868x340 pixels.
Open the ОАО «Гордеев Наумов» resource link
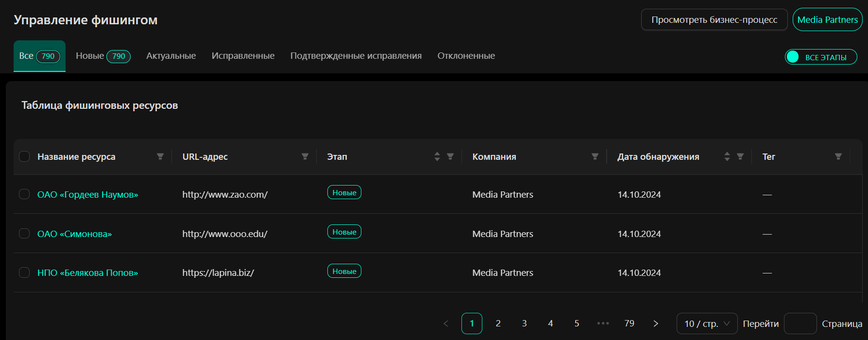88,195
